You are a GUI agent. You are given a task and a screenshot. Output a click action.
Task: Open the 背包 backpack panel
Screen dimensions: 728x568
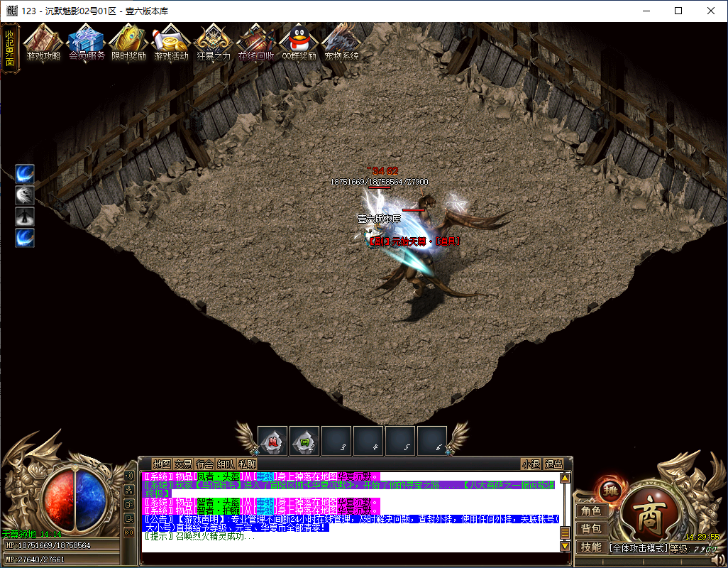click(590, 528)
